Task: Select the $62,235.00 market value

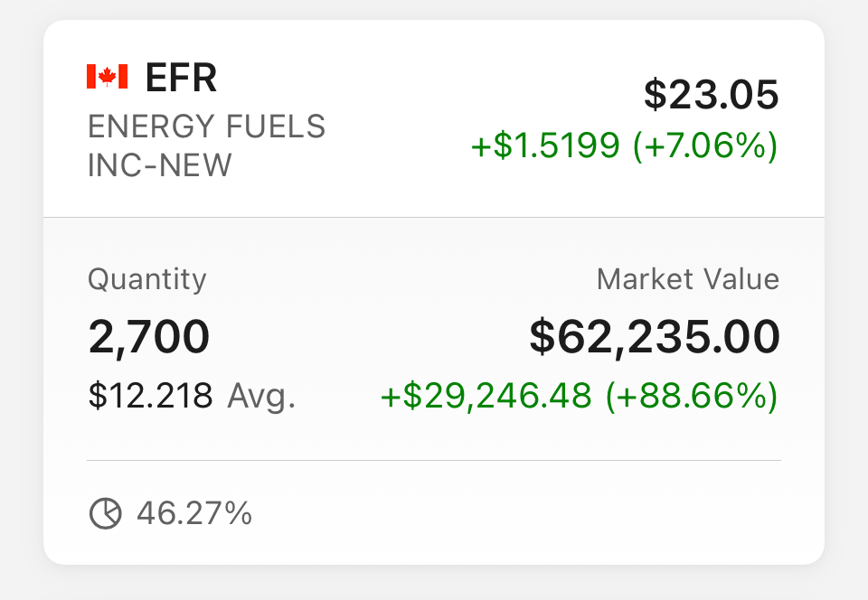Action: pos(655,337)
